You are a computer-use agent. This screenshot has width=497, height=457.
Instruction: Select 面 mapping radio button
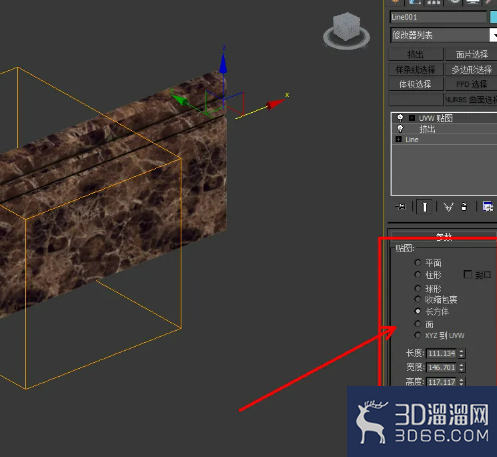417,323
